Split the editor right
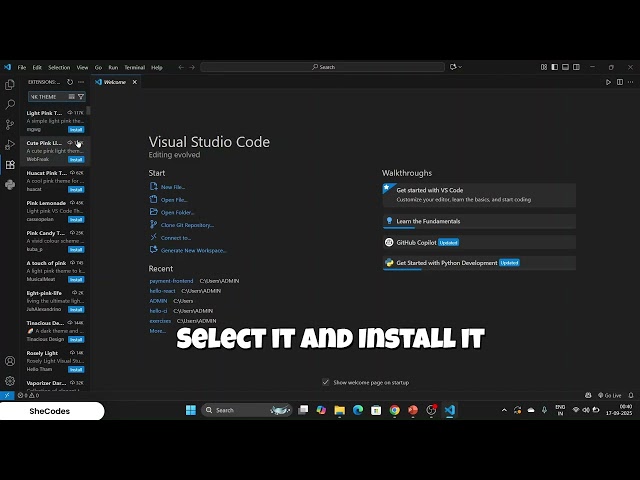The image size is (640, 480). click(620, 82)
